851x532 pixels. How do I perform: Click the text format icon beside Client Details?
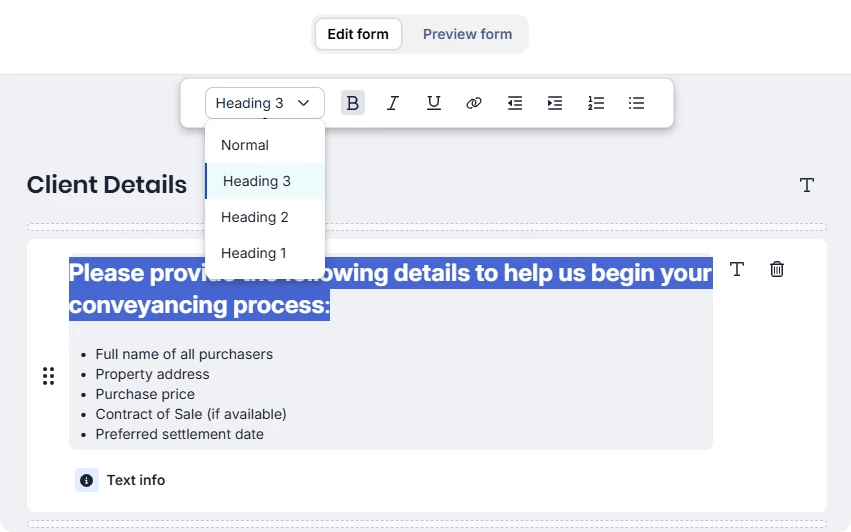point(807,185)
